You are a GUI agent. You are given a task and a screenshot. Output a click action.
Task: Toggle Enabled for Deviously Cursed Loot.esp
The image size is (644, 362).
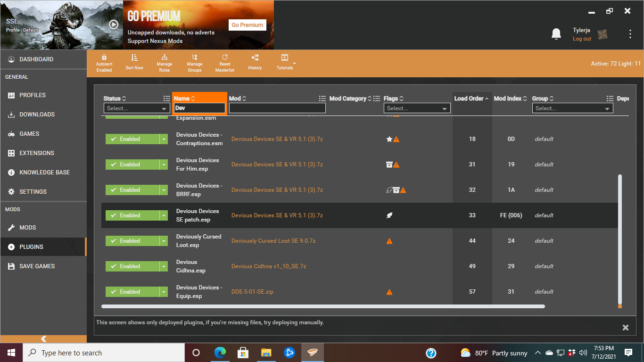(x=132, y=241)
